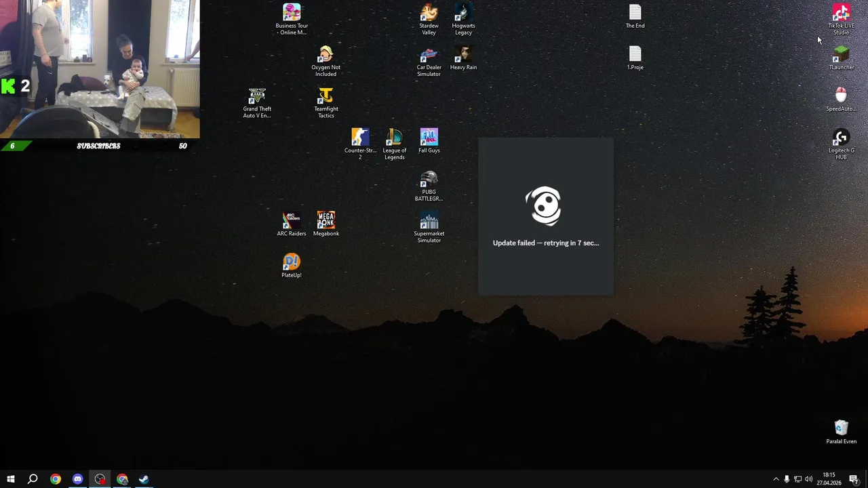Open notification center with 7 badge
This screenshot has width=868, height=488.
click(854, 479)
